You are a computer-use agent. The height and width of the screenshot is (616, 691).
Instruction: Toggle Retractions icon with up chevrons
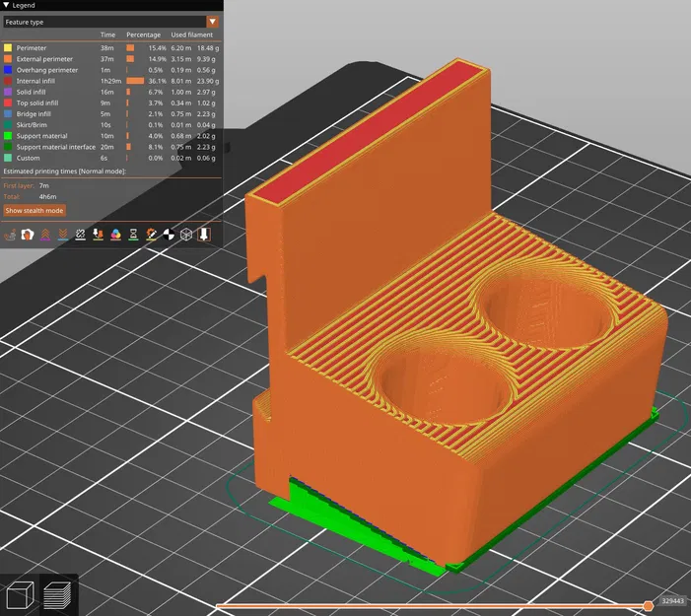(45, 235)
